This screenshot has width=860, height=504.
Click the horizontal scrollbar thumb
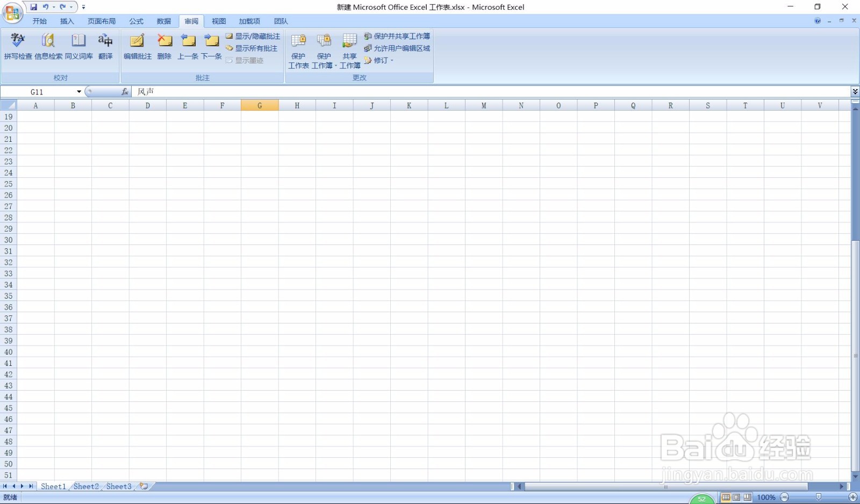pyautogui.click(x=666, y=486)
